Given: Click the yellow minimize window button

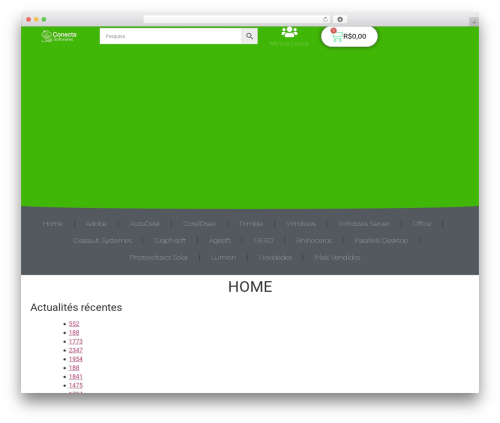Looking at the screenshot, I should tap(36, 19).
